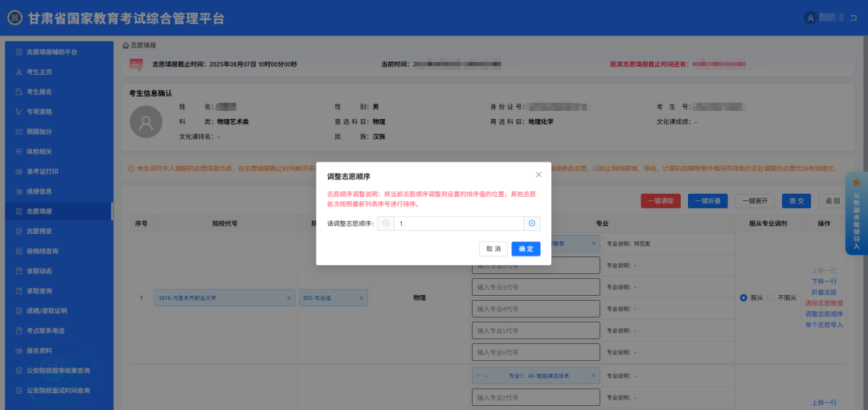The width and height of the screenshot is (868, 410).
Task: Click move-down arrow on A5-智能建造技术 tag
Action: tap(485, 375)
